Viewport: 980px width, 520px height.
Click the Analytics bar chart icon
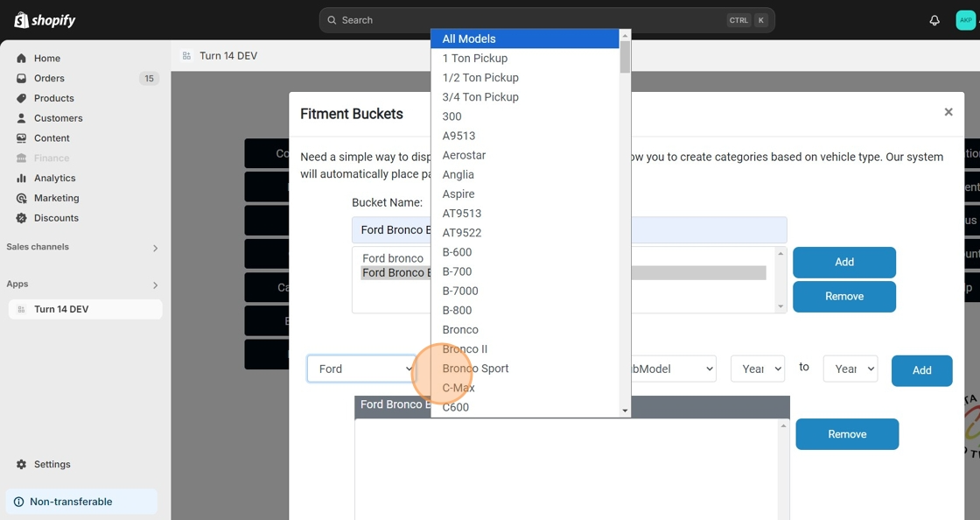pos(21,178)
